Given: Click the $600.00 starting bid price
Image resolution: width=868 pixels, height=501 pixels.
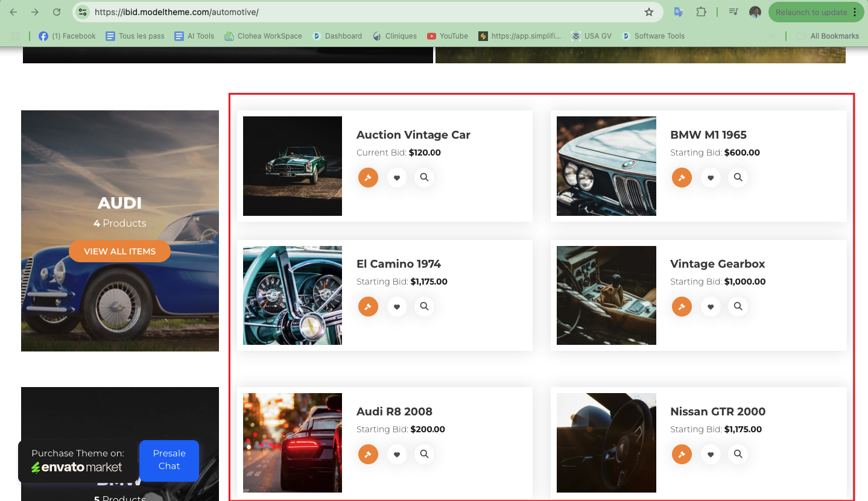Looking at the screenshot, I should [x=742, y=153].
